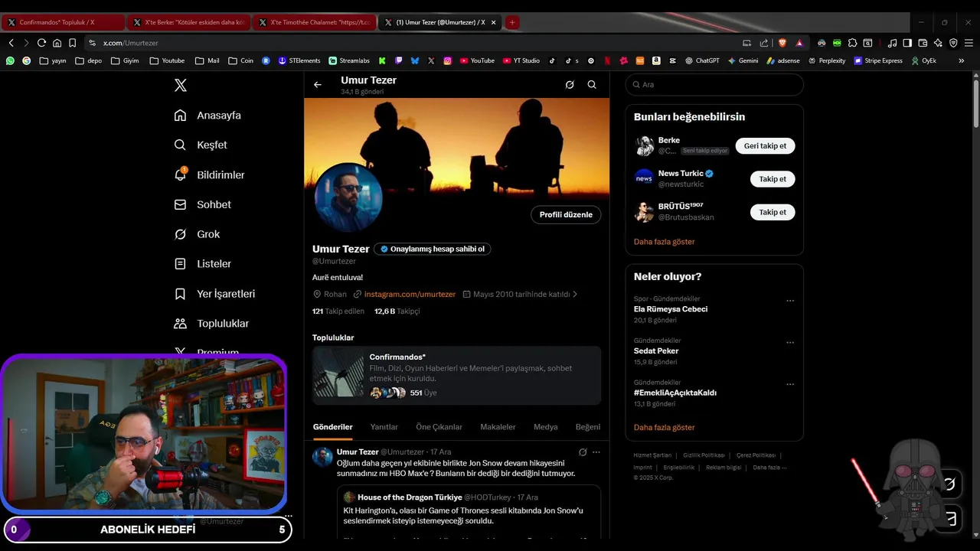Open Topluluklar communities in the sidebar
The image size is (980, 551).
coord(211,324)
